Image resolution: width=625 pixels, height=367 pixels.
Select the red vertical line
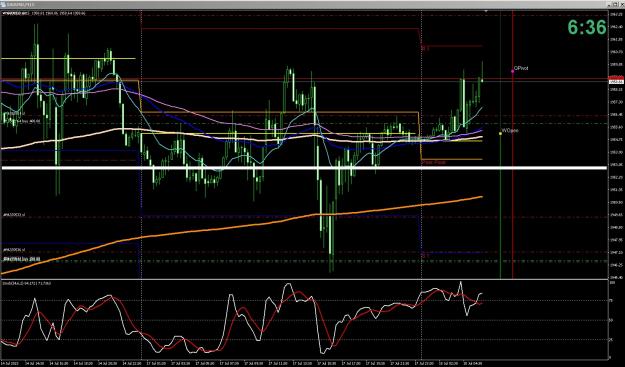pos(513,145)
